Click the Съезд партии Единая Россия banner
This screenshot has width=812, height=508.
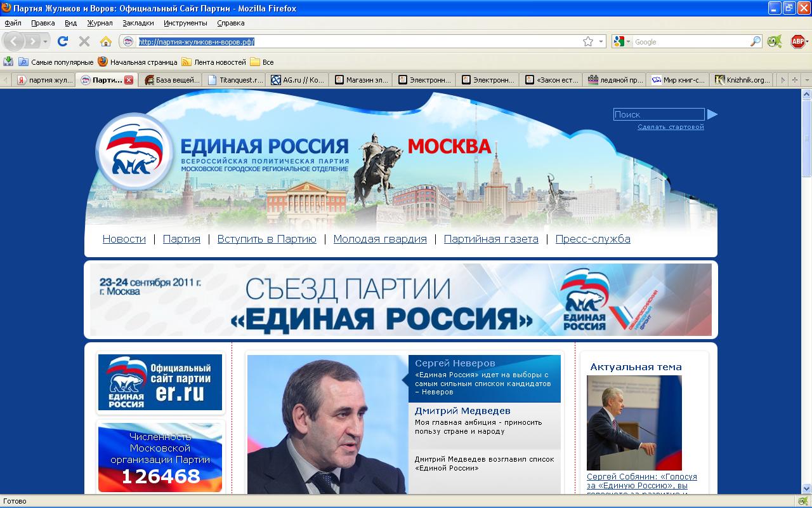pos(401,300)
